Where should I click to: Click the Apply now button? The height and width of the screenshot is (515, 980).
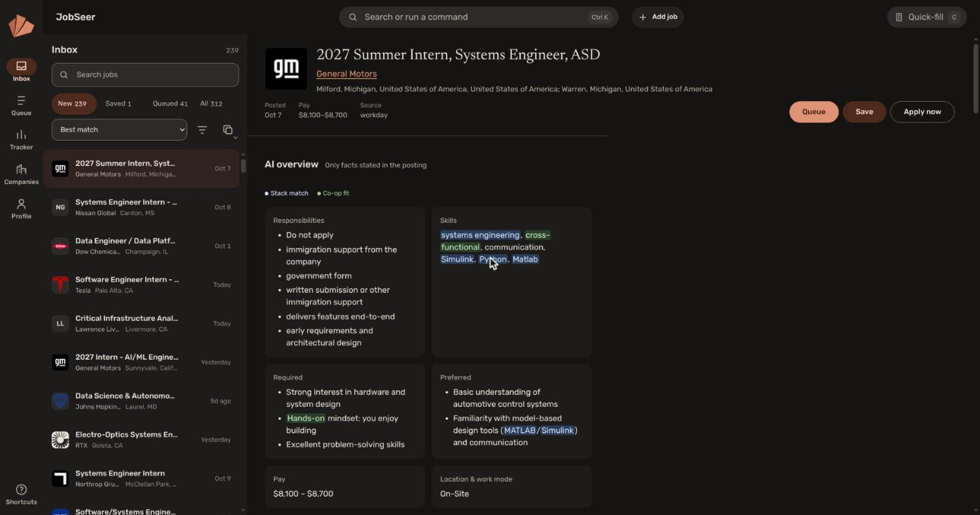tap(922, 111)
